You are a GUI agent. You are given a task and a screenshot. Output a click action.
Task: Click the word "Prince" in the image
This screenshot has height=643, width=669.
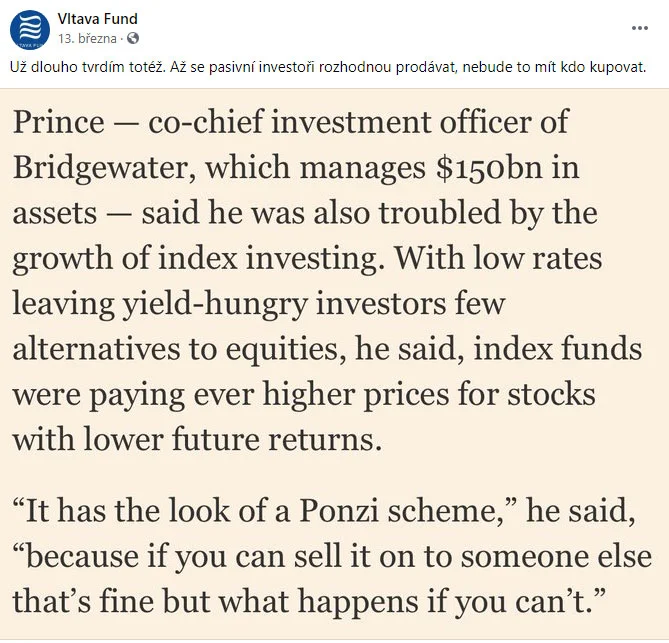(x=58, y=122)
